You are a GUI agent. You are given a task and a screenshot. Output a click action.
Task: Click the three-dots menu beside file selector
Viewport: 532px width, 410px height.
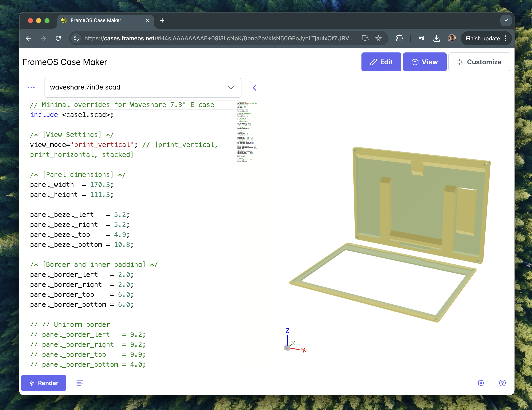click(31, 87)
